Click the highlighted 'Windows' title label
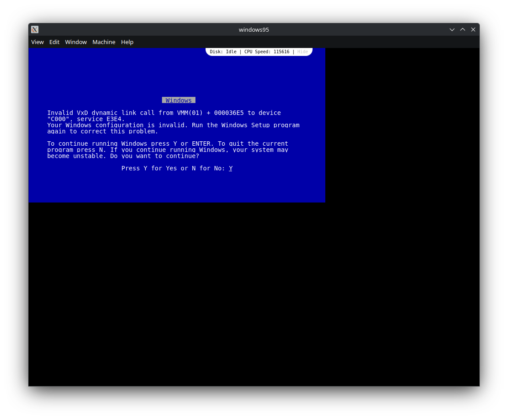The height and width of the screenshot is (420, 508). 179,100
